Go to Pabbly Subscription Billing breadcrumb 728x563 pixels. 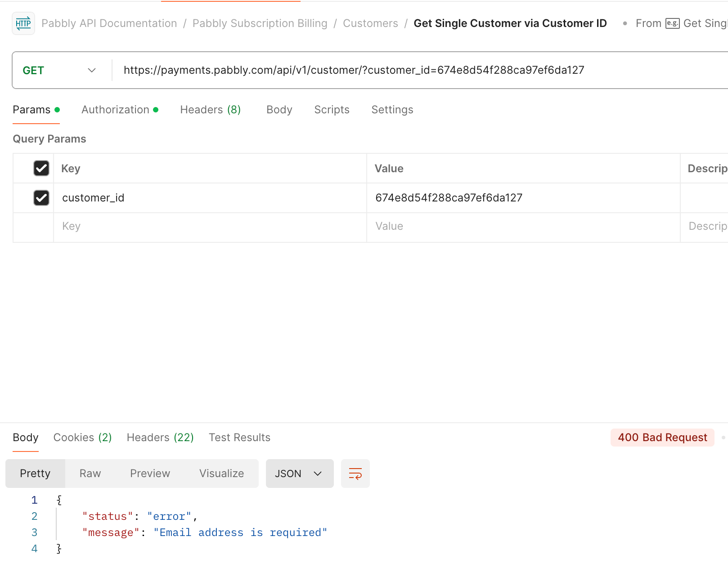coord(260,23)
